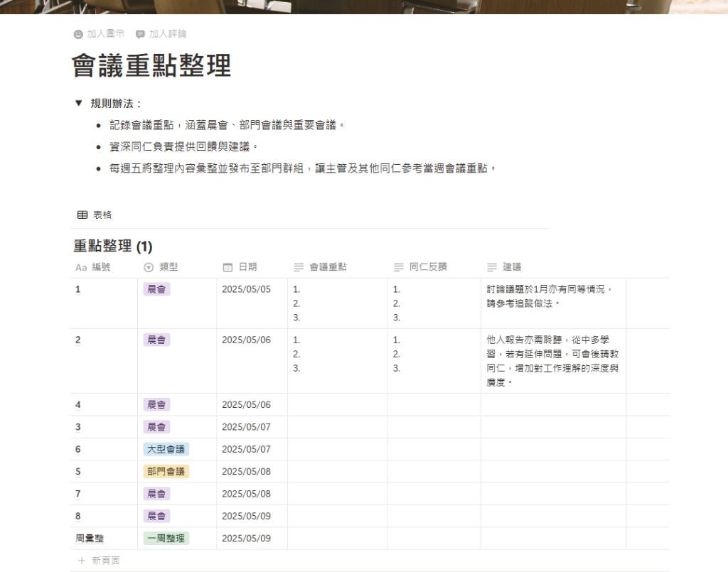Collapse the 規則辦法 toggle triangle

(x=78, y=103)
